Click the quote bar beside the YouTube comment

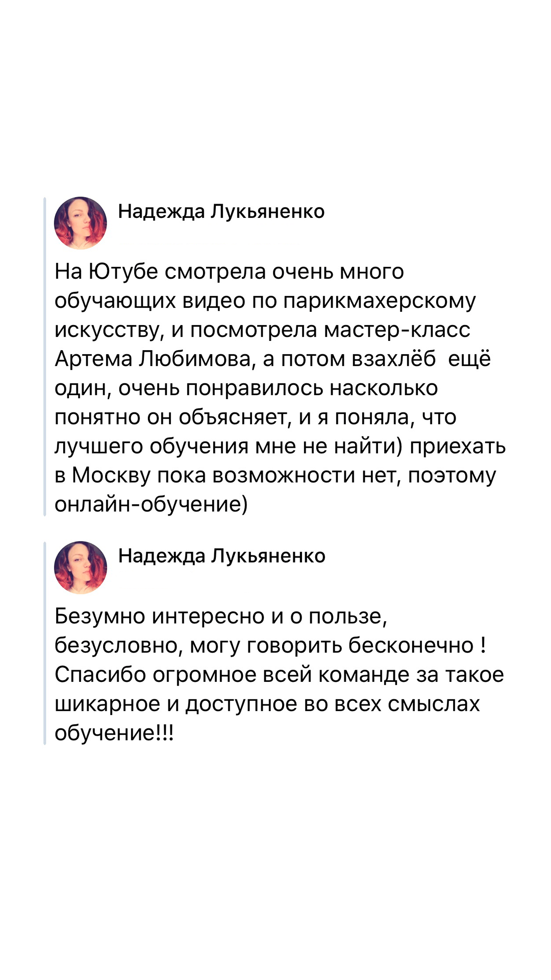(45, 357)
